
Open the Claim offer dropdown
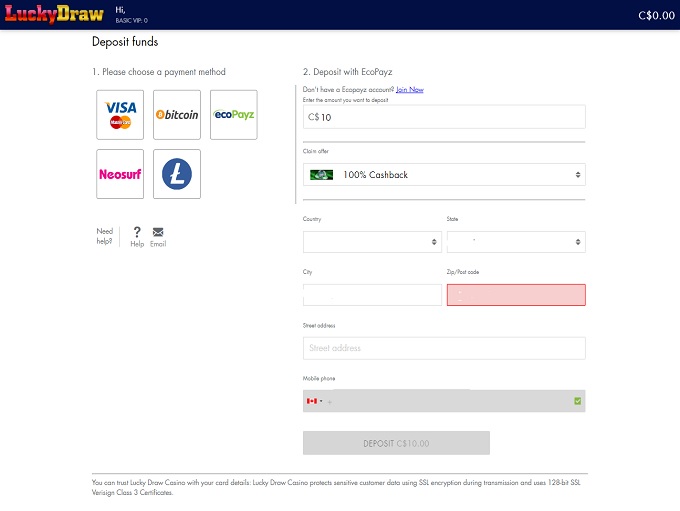[x=444, y=175]
